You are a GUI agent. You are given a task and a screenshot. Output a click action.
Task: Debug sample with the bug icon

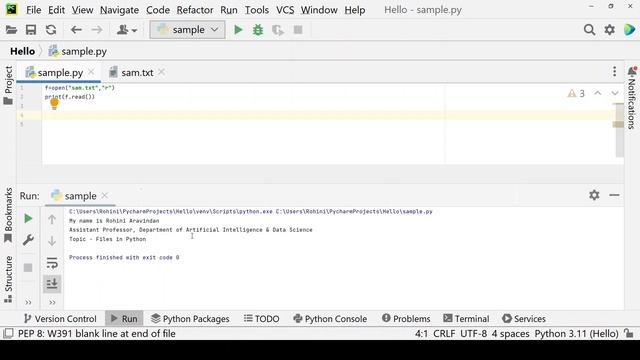point(258,30)
